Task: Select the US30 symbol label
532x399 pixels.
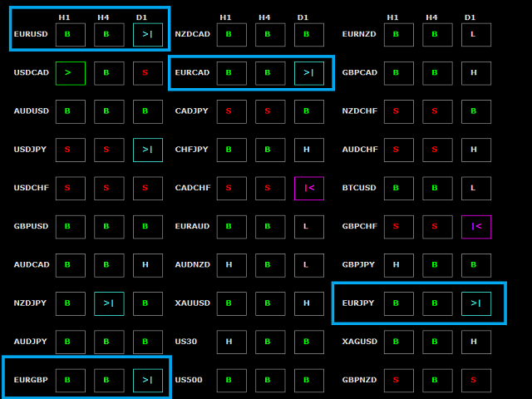Action: [186, 342]
